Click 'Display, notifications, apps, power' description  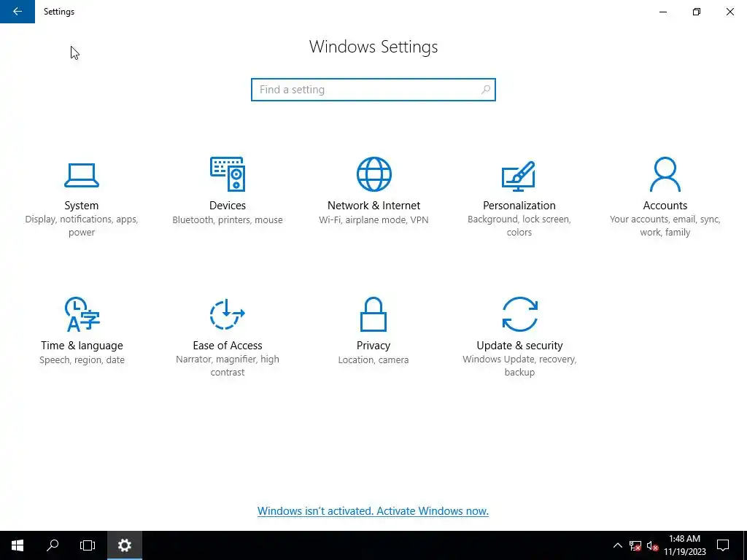point(82,226)
